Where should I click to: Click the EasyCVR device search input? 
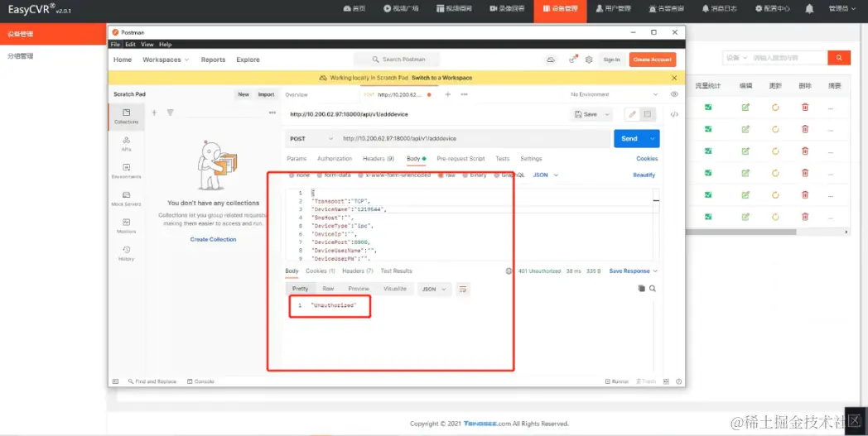coord(789,58)
